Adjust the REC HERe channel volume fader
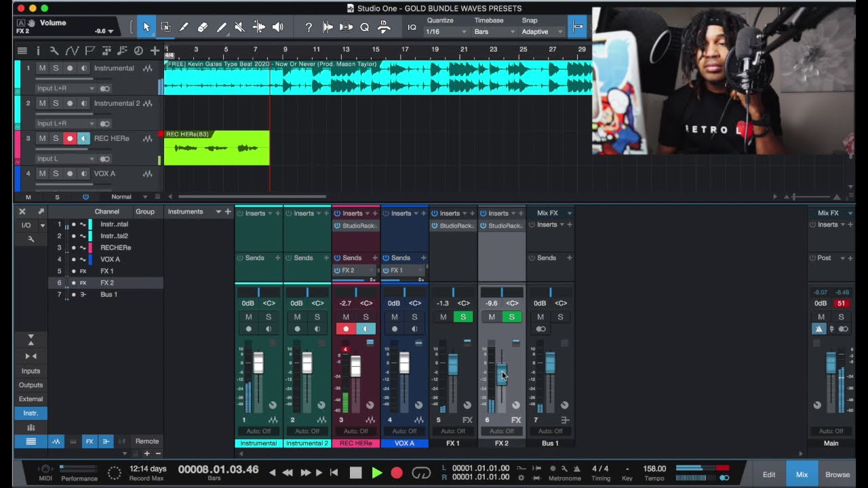 pos(355,366)
